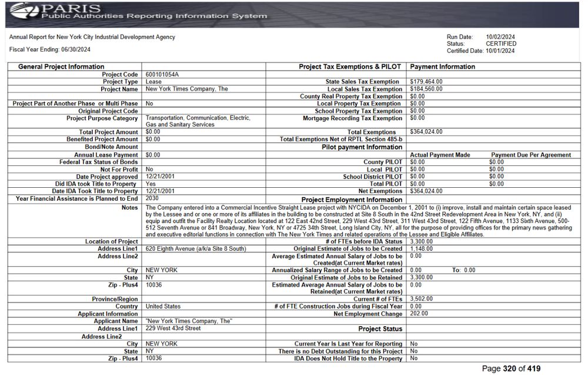Click the Notes paragraph about Commercial Incentive Straight Lease
Image resolution: width=588 pixels, height=375 pixels.
click(x=359, y=221)
